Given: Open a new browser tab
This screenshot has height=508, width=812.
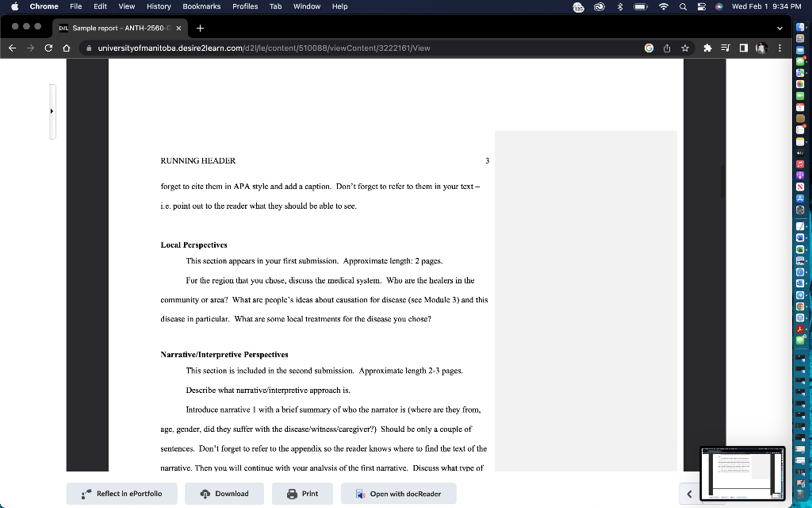Looking at the screenshot, I should click(199, 27).
